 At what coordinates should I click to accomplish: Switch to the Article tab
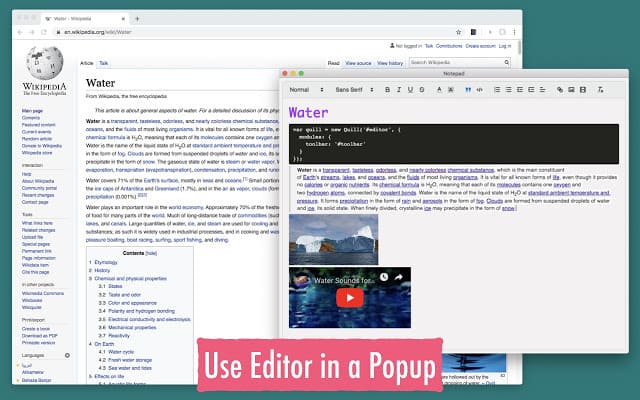87,63
